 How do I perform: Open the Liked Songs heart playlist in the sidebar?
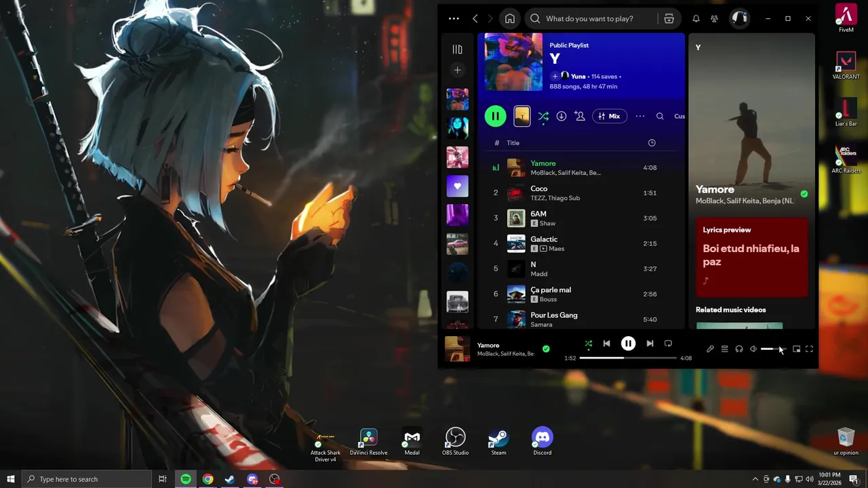point(457,186)
